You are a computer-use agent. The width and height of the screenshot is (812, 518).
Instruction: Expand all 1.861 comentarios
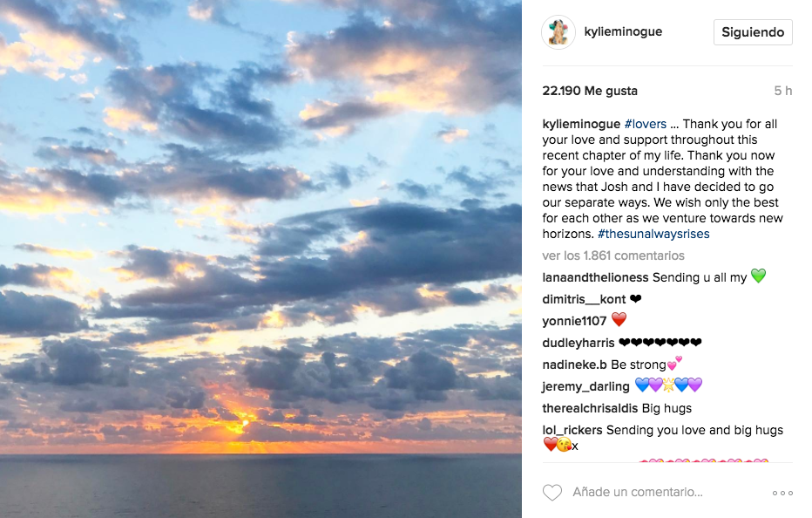[x=613, y=256]
